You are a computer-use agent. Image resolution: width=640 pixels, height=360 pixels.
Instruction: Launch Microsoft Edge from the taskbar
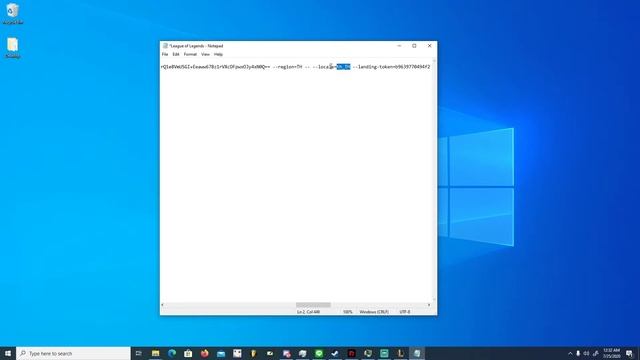172,353
